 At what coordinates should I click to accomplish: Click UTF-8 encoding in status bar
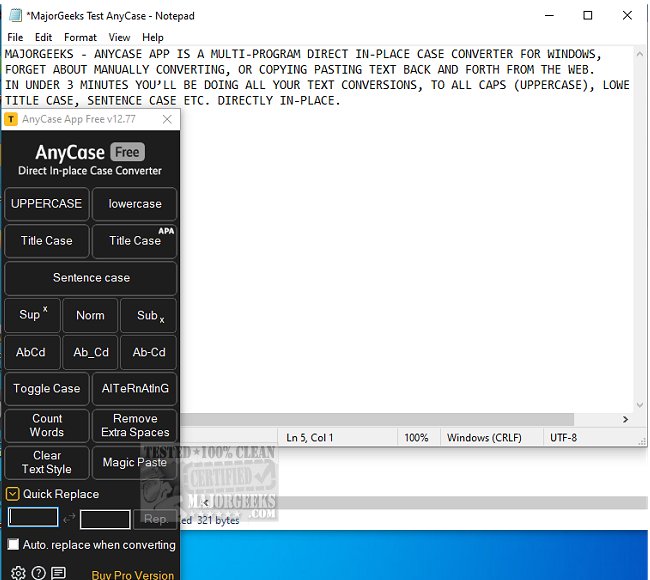point(563,438)
